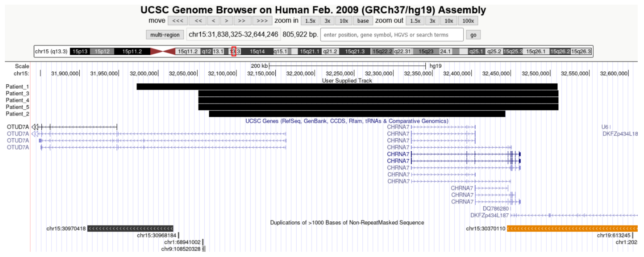Viewport: 644px width, 257px height.
Task: Click the DKFZp434L187 gene label
Action: (x=489, y=215)
